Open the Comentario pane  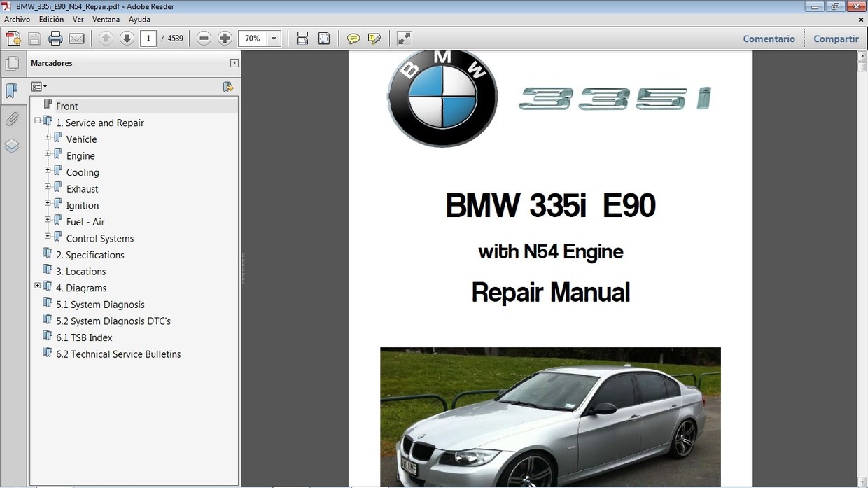coord(769,39)
